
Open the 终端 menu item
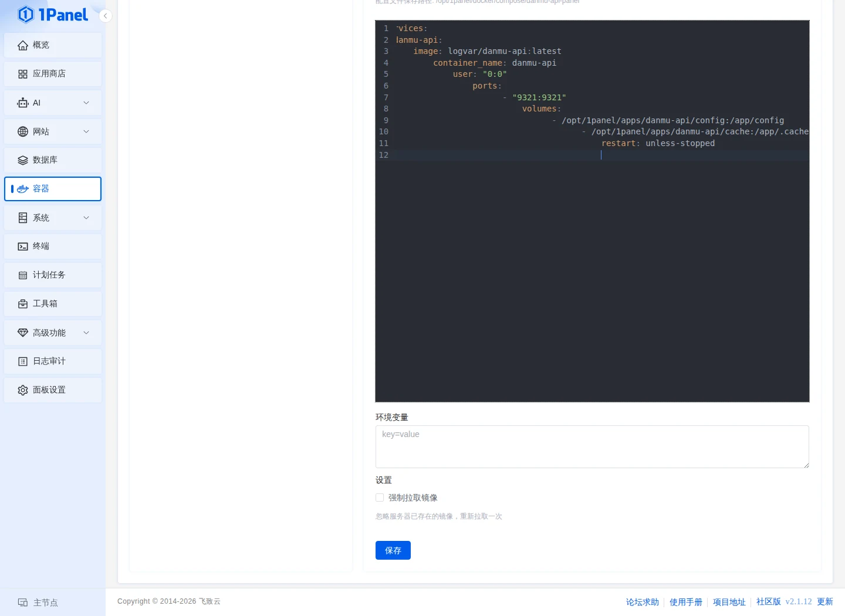pyautogui.click(x=53, y=246)
